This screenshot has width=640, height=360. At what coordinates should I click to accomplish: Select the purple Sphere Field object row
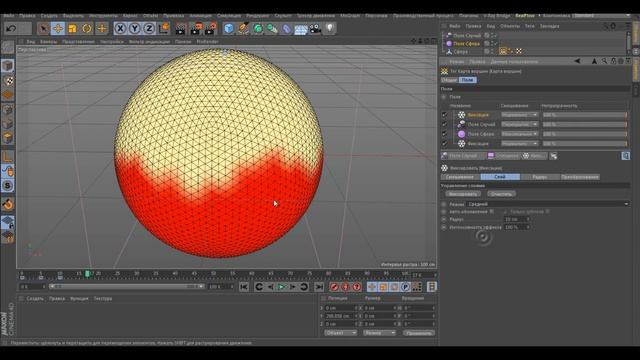466,43
